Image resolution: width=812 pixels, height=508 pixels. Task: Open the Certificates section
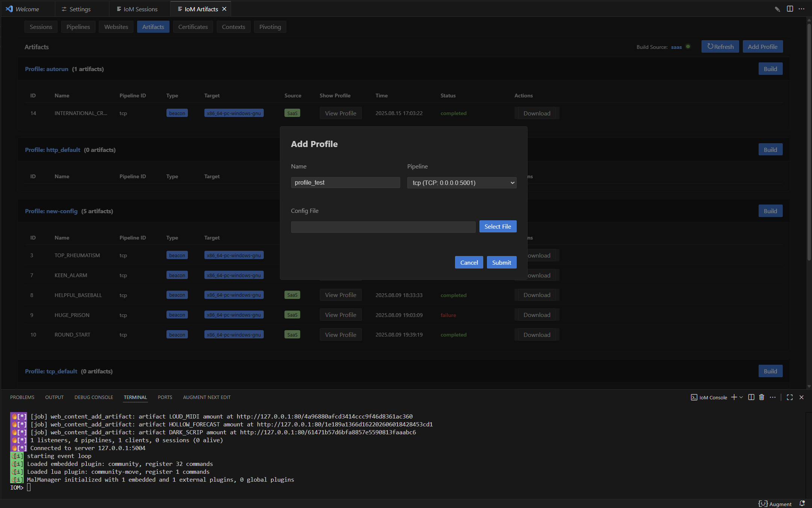point(193,27)
